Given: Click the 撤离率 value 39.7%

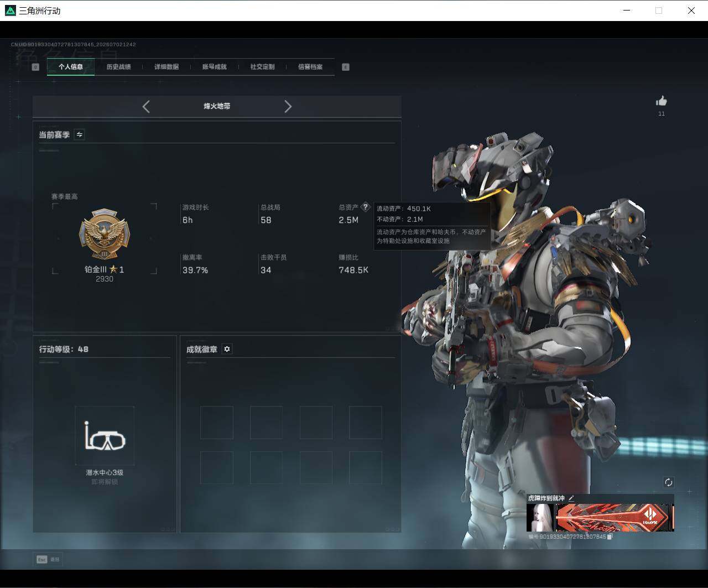Looking at the screenshot, I should 195,270.
